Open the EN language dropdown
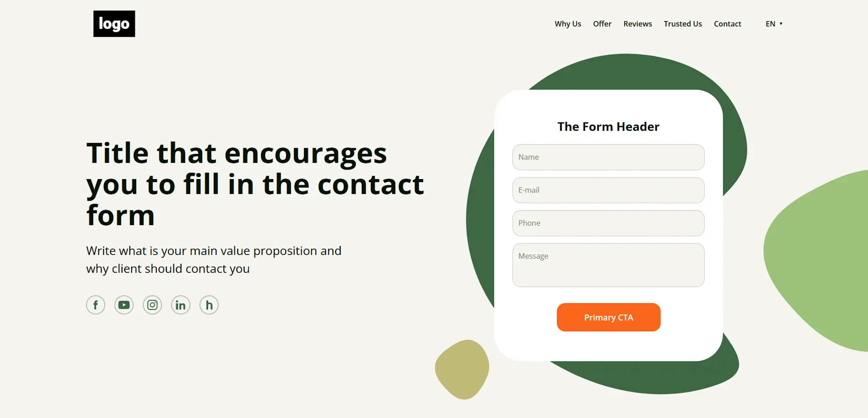Viewport: 868px width, 418px height. (773, 24)
